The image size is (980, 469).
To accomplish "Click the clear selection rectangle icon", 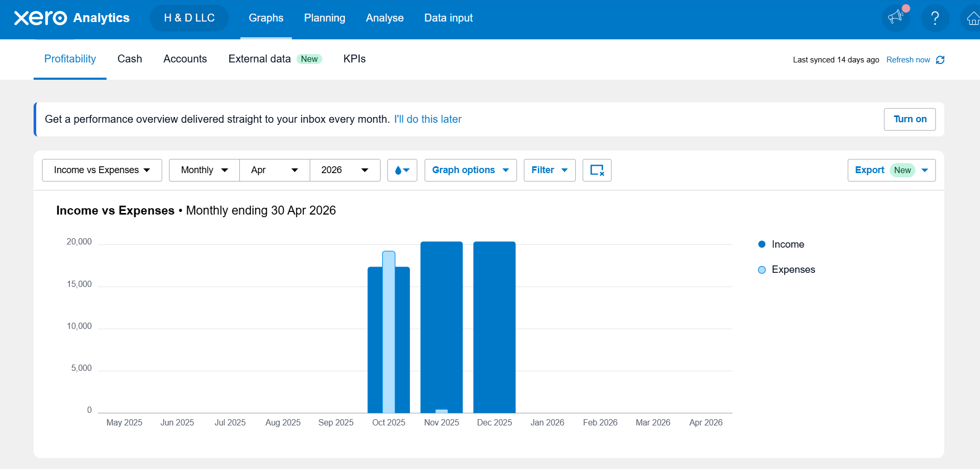I will [597, 170].
